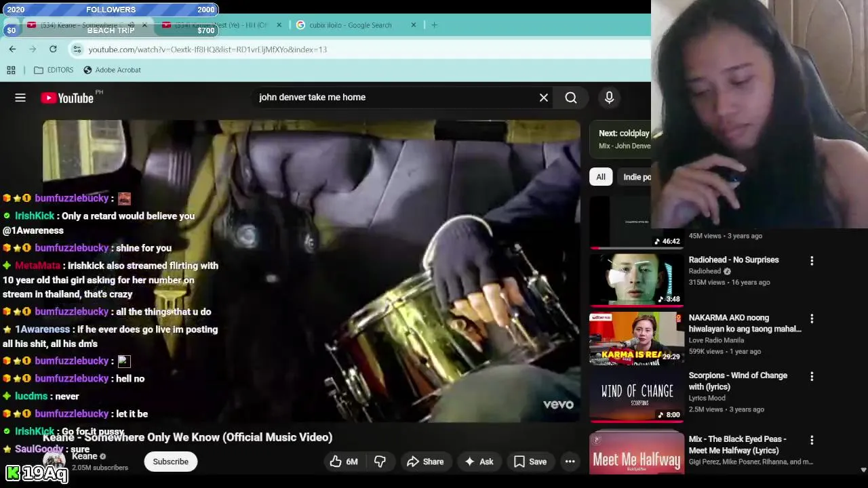Open options menu for Scorpions Wind of Change
Viewport: 868px width, 488px height.
click(x=812, y=376)
